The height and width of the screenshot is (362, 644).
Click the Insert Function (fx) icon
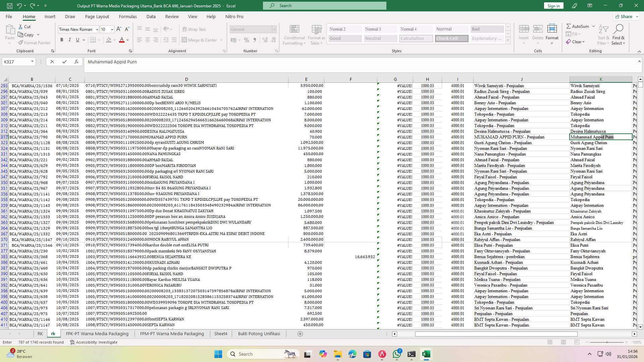pyautogui.click(x=76, y=62)
